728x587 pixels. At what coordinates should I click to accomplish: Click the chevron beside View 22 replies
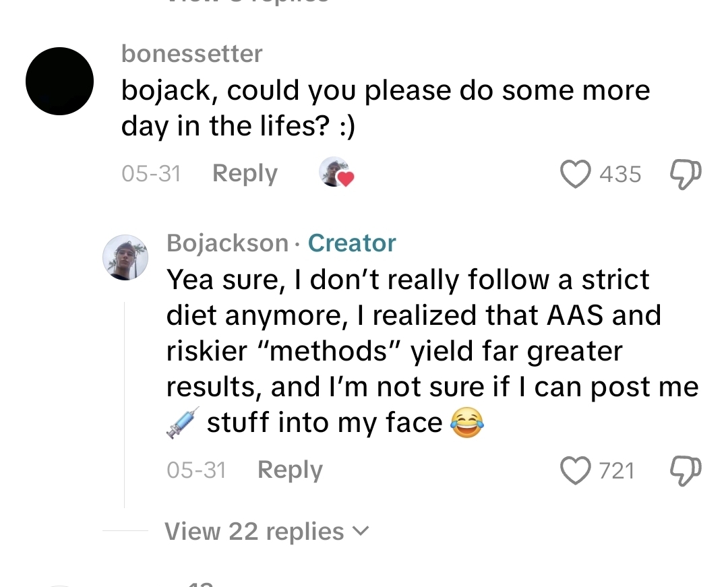(x=361, y=531)
